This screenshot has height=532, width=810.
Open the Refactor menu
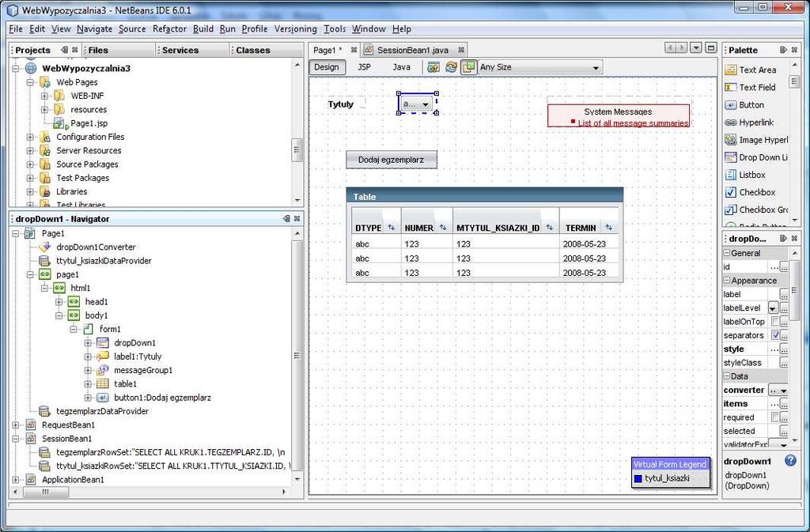[x=169, y=29]
